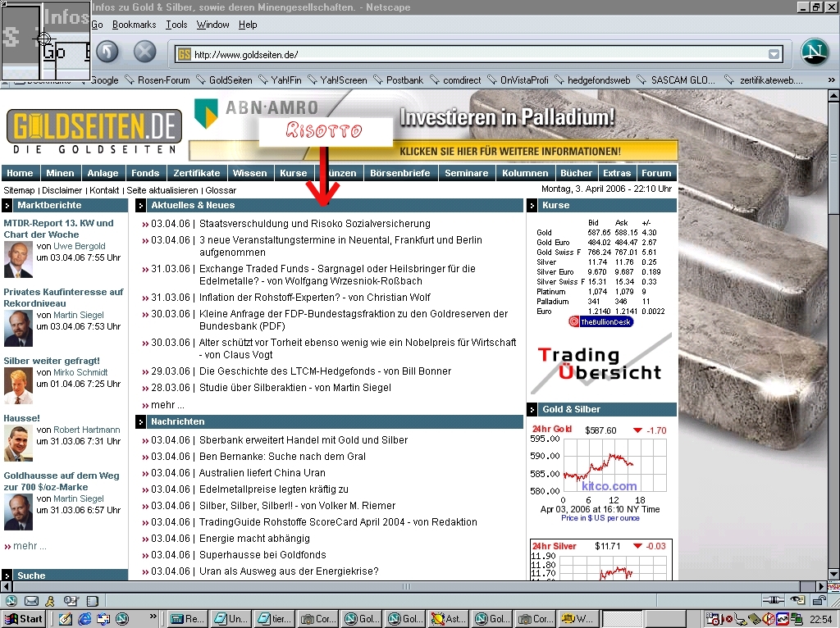Open the Bookmarks menu
840x628 pixels.
(134, 25)
